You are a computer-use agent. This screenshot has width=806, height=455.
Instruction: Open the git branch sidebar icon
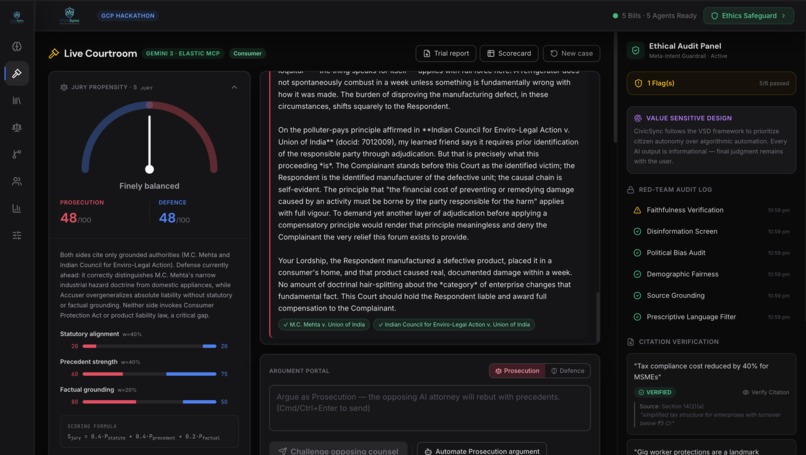pos(17,154)
